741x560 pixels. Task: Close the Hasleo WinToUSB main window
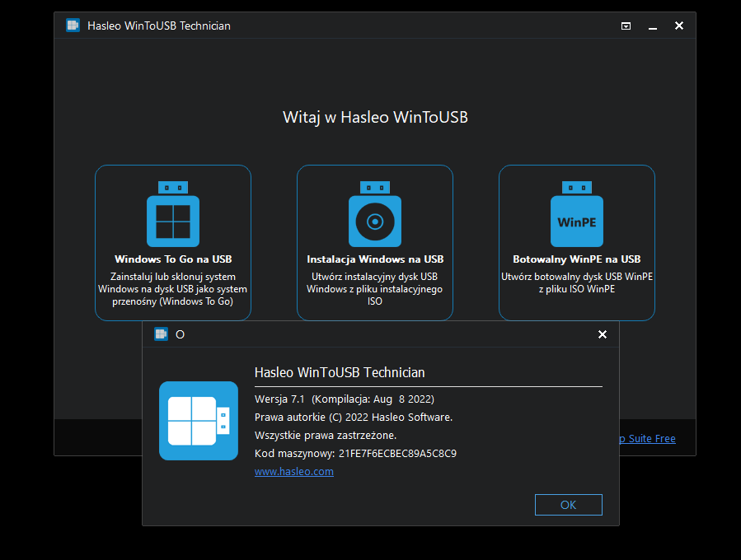click(x=679, y=26)
